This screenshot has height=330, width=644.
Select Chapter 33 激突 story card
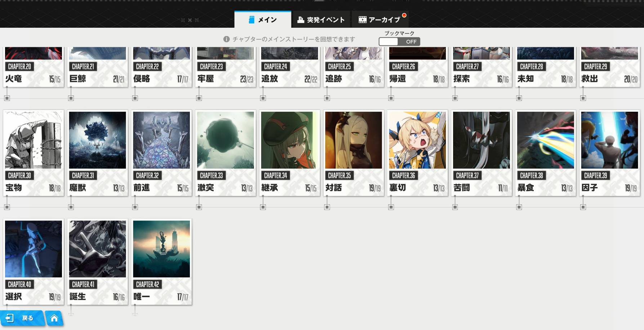[x=225, y=153]
